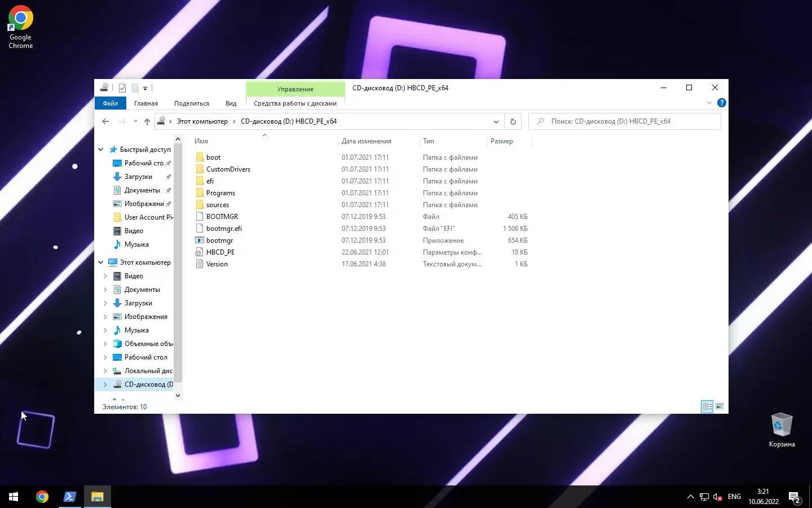The height and width of the screenshot is (508, 812).
Task: Select User Account Pi folder in sidebar
Action: (x=143, y=217)
